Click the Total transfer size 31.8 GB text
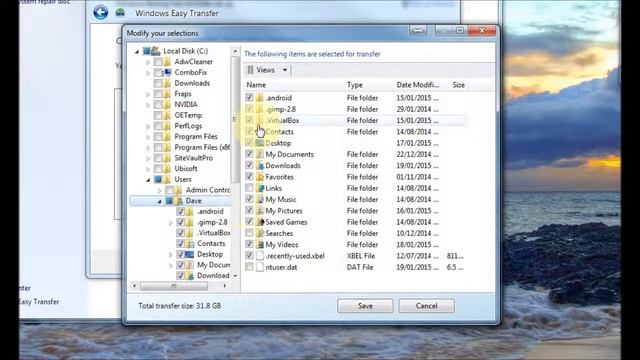 [x=180, y=306]
